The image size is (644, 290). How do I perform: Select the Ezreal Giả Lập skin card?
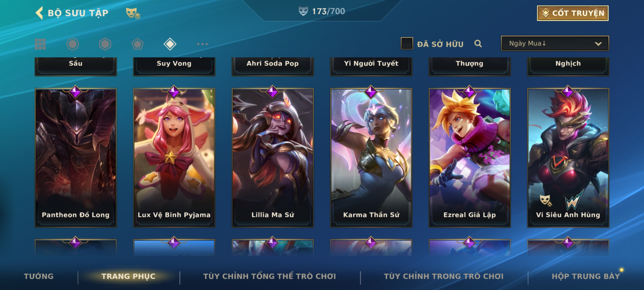coord(470,158)
